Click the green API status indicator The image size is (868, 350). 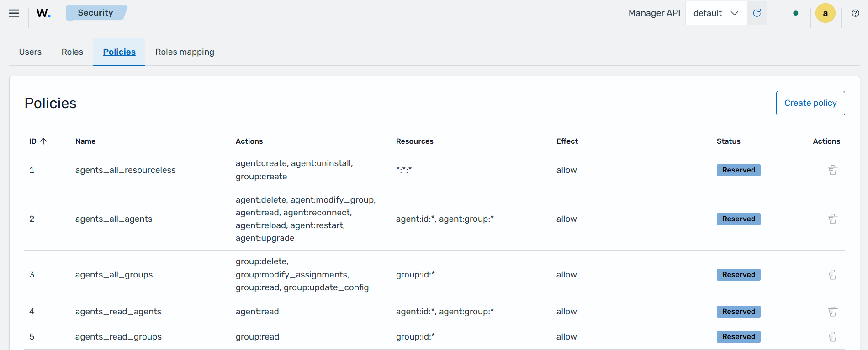(x=796, y=13)
